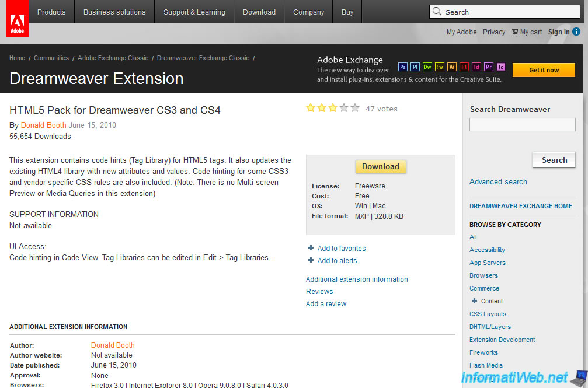The width and height of the screenshot is (588, 388).
Task: Go to Communities breadcrumb
Action: point(51,58)
